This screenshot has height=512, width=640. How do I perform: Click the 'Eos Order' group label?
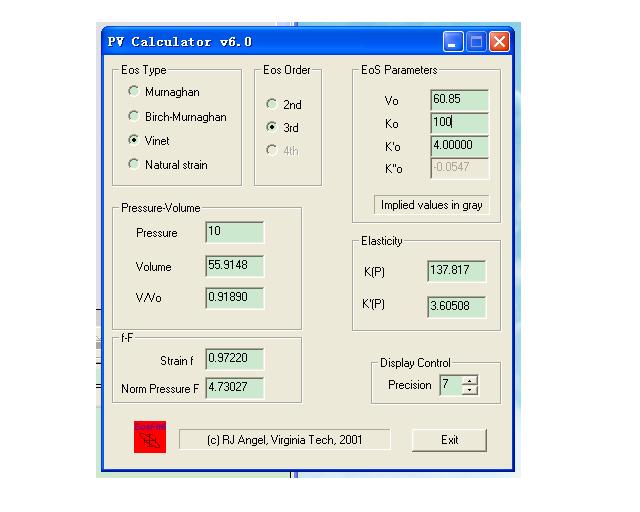coord(287,70)
